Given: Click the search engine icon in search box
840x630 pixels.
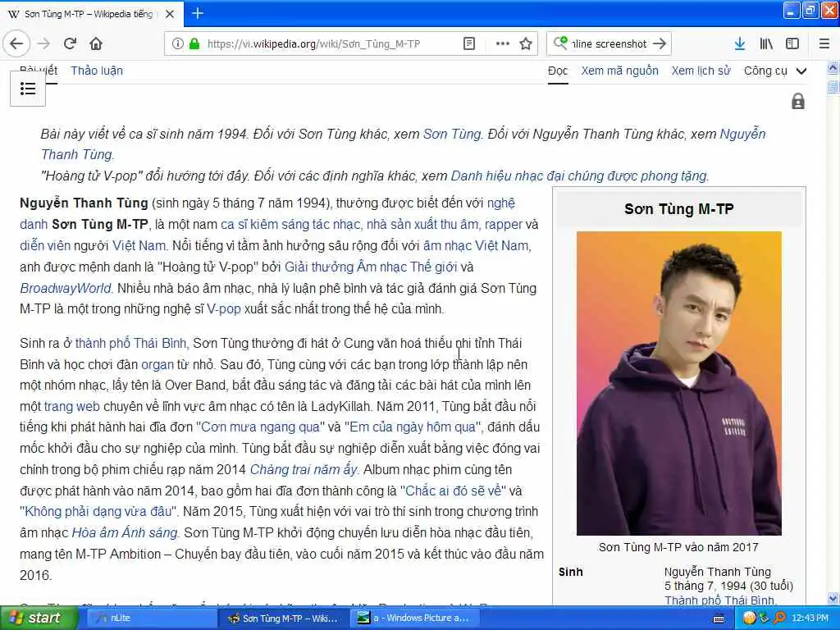Looking at the screenshot, I should point(559,43).
